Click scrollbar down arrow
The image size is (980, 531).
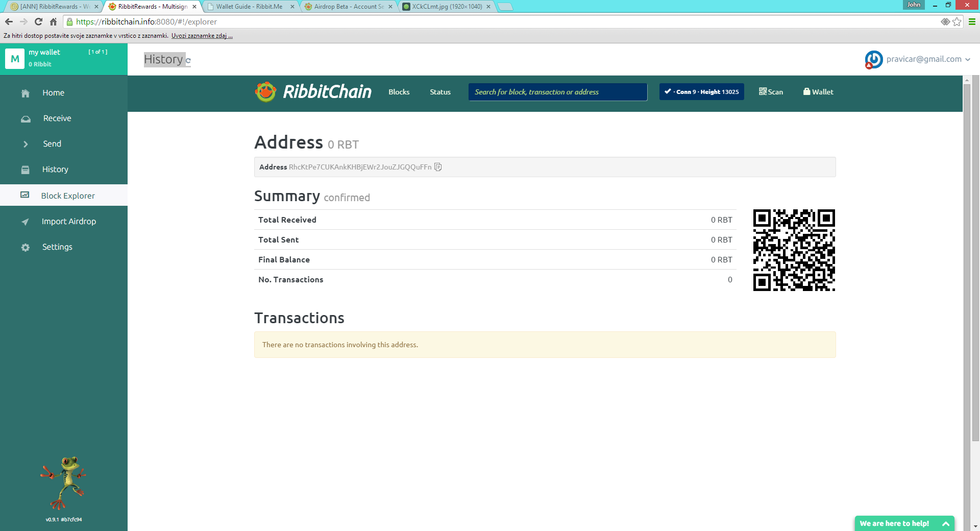coord(975,526)
